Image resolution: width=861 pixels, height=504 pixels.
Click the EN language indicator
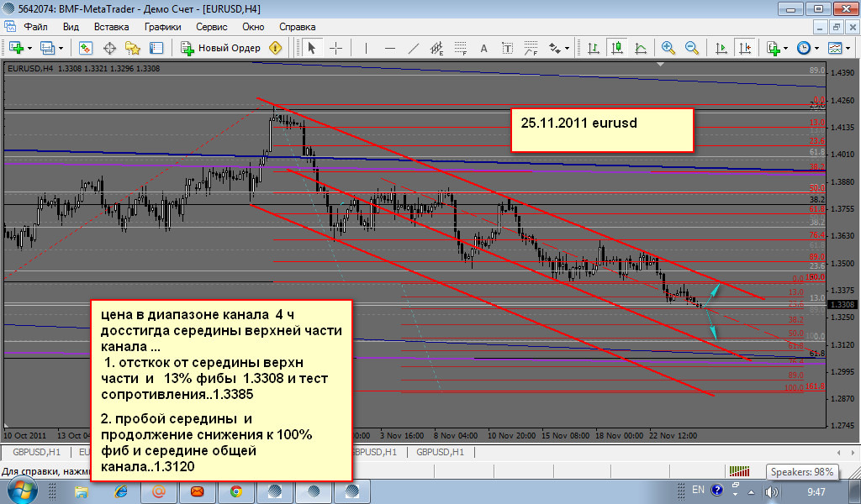[698, 490]
